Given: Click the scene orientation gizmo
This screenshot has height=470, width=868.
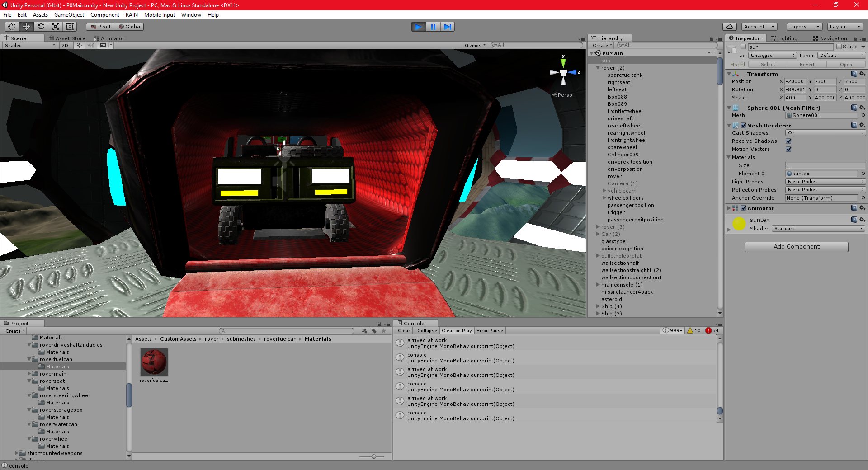Looking at the screenshot, I should pos(563,72).
